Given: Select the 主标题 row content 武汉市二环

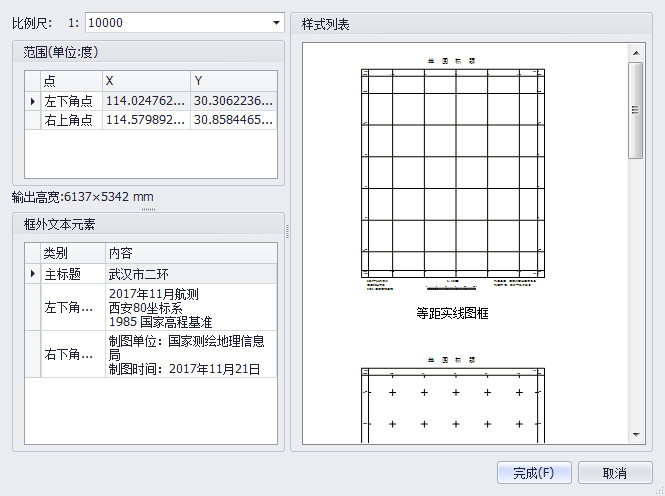Looking at the screenshot, I should 190,273.
